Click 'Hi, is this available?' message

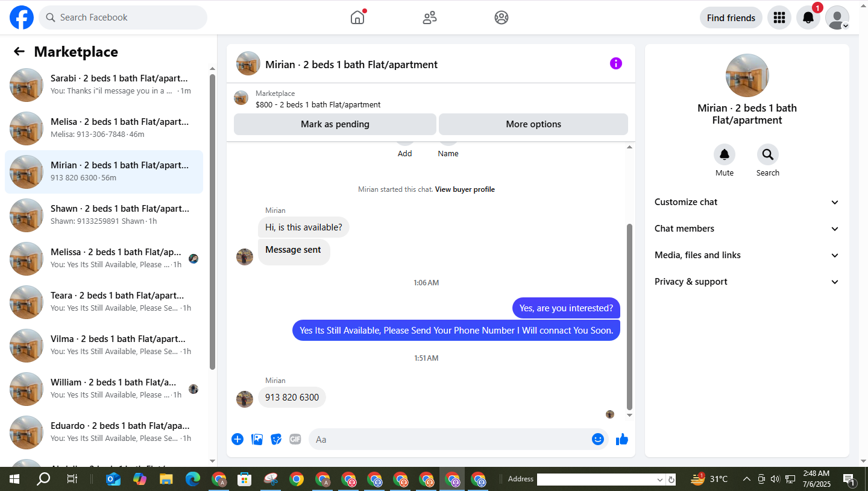tap(304, 227)
